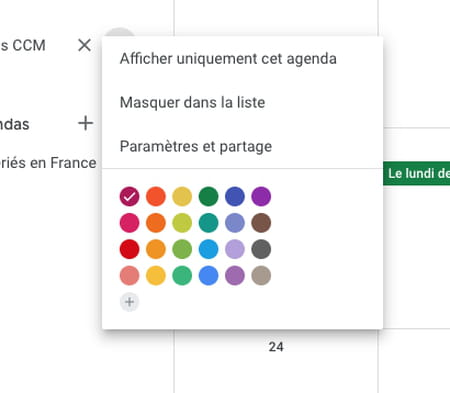Click the selected crimson swatch with checkmark
The width and height of the screenshot is (450, 393).
(x=129, y=196)
